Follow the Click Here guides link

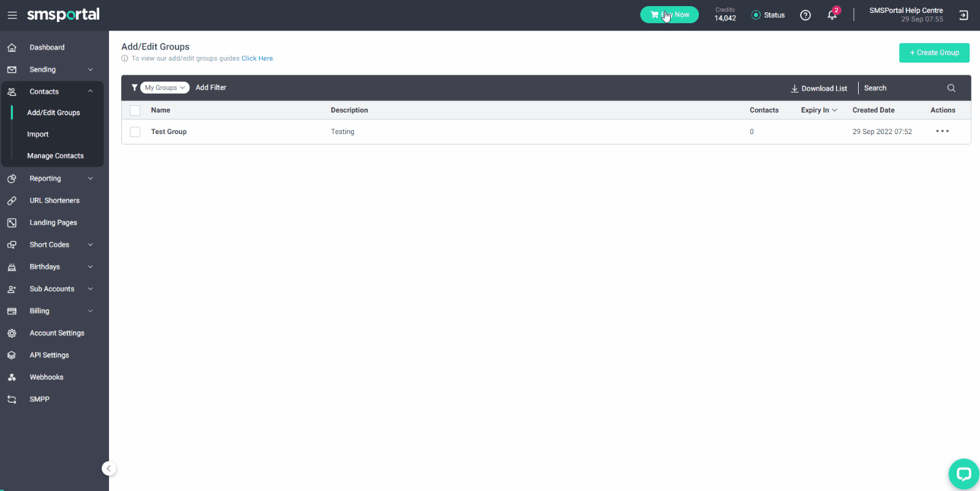tap(257, 59)
